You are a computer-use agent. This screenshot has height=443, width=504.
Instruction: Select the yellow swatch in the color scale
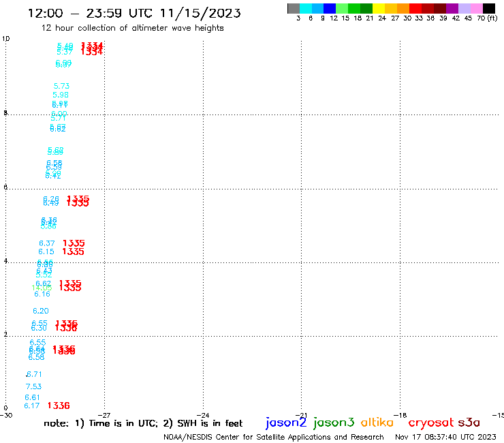pyautogui.click(x=379, y=8)
